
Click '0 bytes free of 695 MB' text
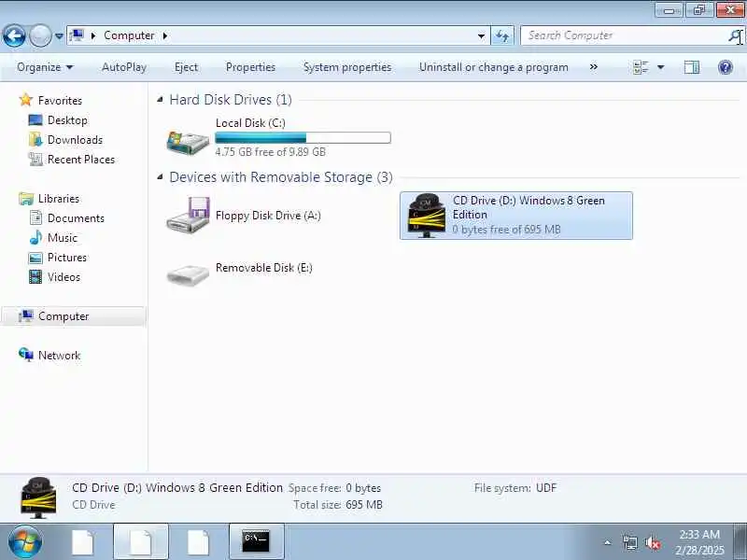click(x=506, y=230)
